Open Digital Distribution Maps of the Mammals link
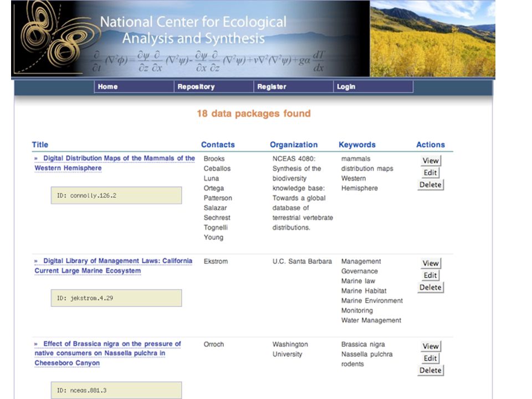532x399 pixels. 115,163
